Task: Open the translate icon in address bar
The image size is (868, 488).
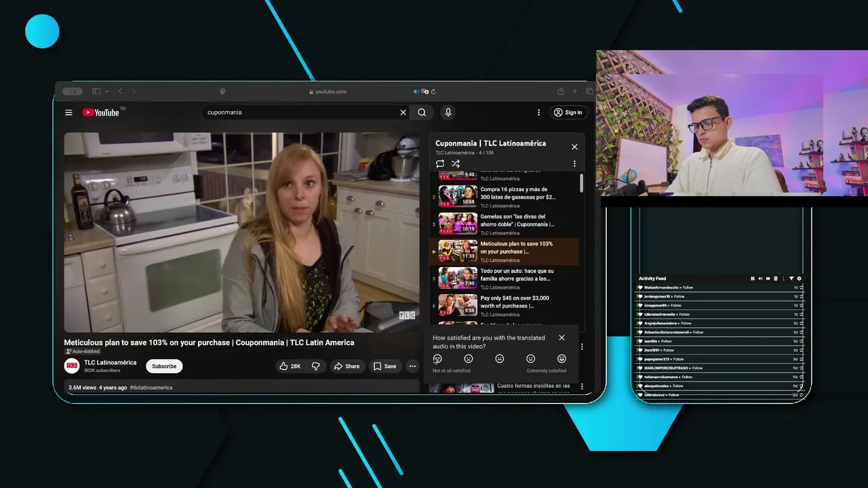Action: tap(425, 91)
